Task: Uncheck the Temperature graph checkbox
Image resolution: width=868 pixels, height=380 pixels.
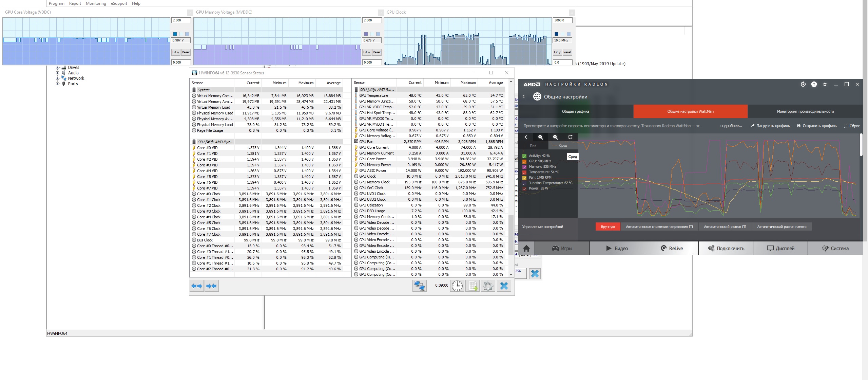Action: pyautogui.click(x=524, y=172)
